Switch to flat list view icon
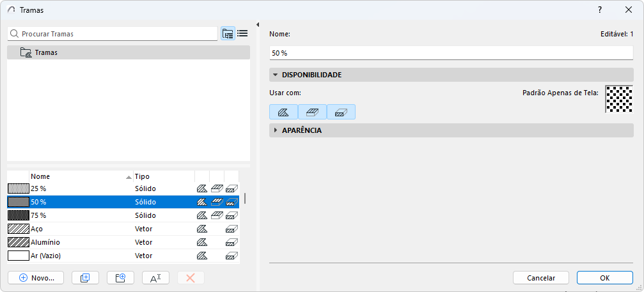The height and width of the screenshot is (292, 644). 243,34
